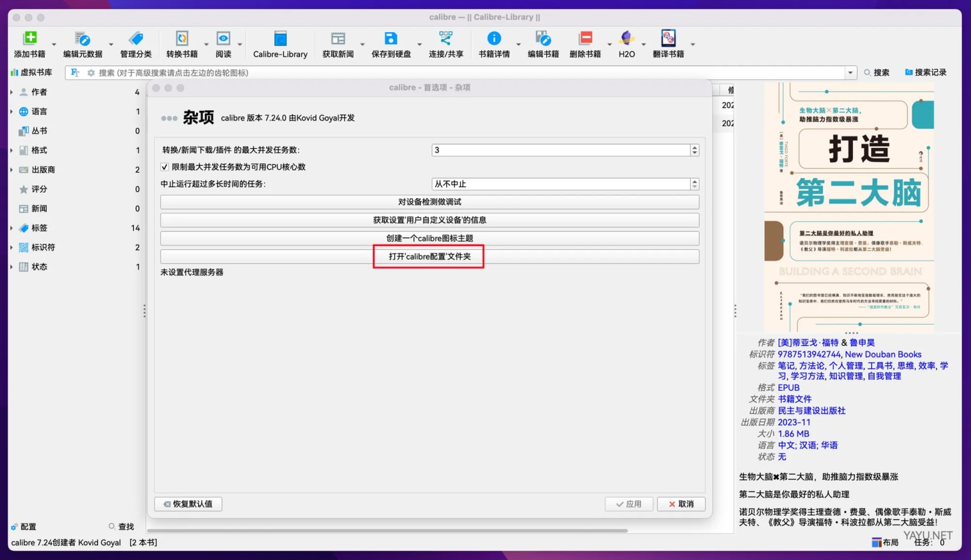Screen dimensions: 971x560
Task: Select the Status (状态) category row
Action: (75, 267)
